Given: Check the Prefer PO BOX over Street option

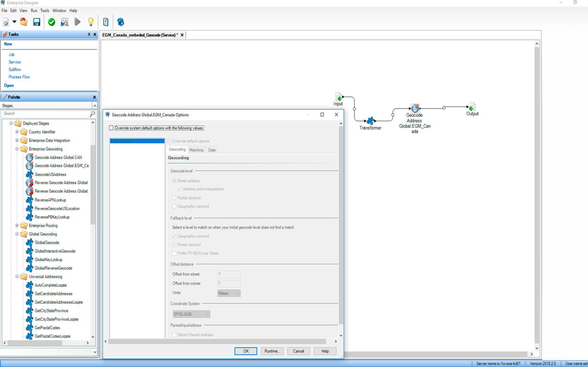Looking at the screenshot, I should [174, 254].
